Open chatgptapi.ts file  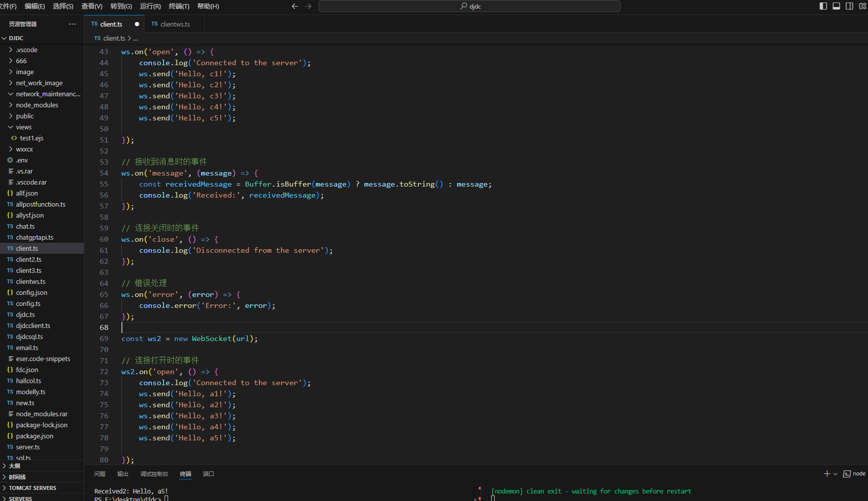[x=42, y=237]
